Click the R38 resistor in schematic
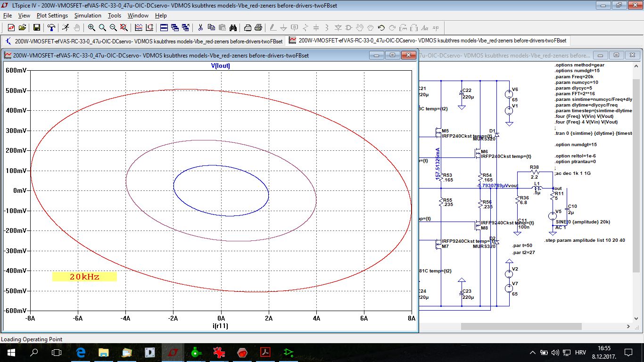Viewport: 644px width, 362px height. [534, 172]
